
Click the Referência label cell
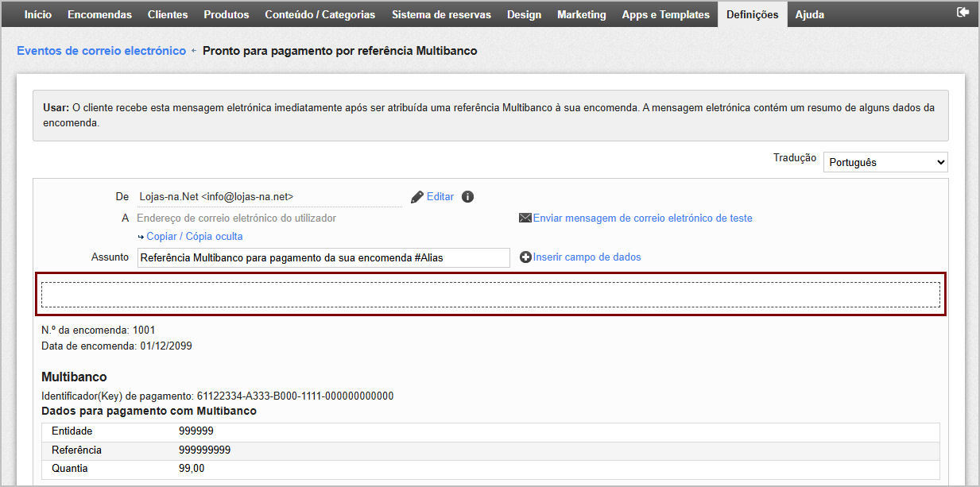click(x=76, y=450)
